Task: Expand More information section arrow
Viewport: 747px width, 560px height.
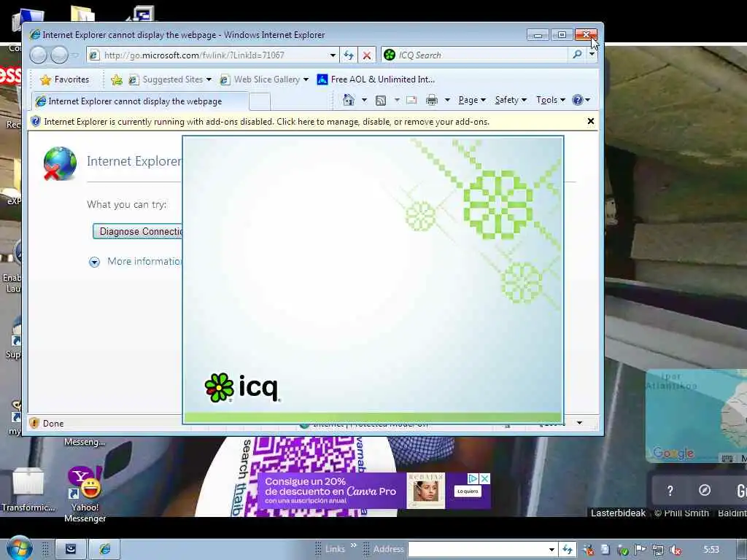Action: (x=94, y=262)
